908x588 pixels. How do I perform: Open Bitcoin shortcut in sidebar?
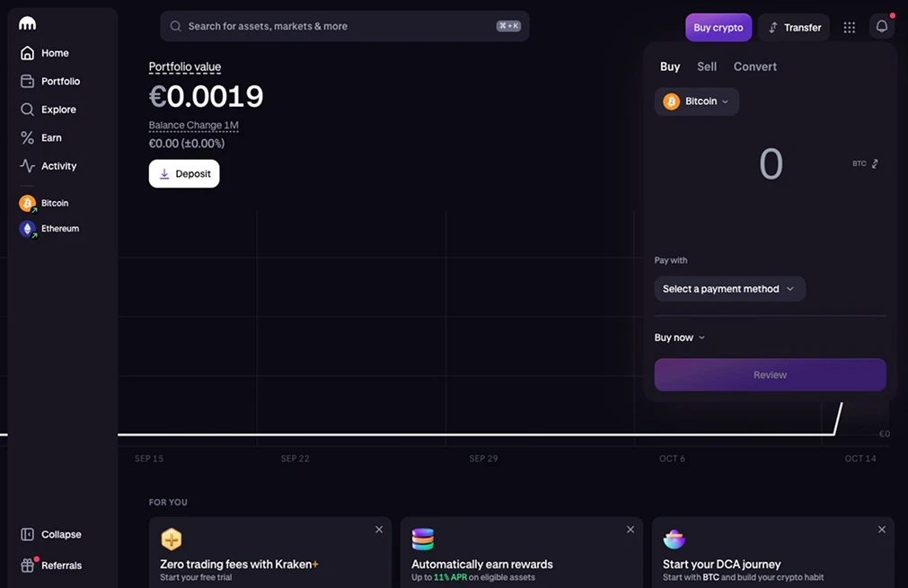44,203
